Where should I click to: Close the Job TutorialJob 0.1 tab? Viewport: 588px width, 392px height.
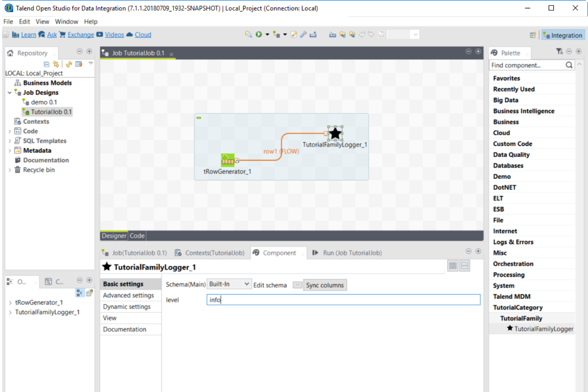171,54
